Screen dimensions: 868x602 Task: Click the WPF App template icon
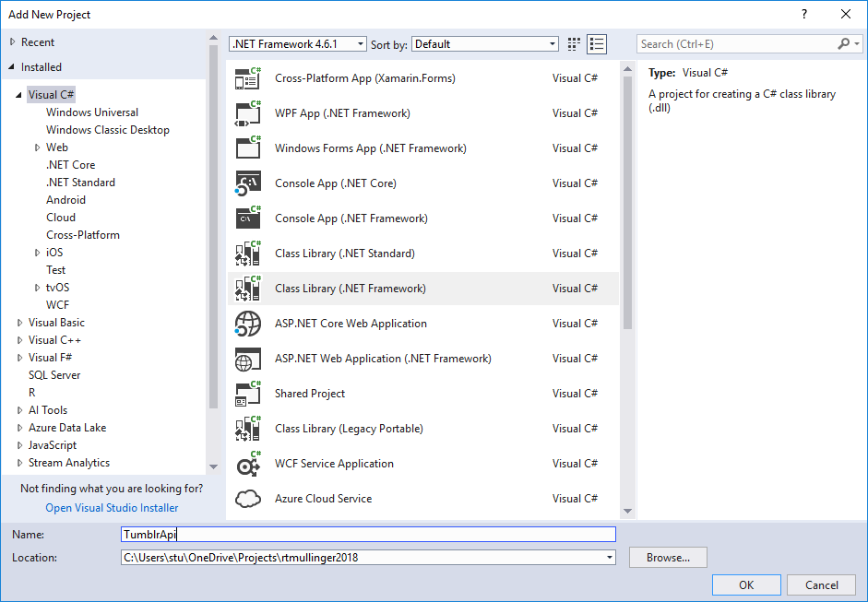(x=247, y=113)
